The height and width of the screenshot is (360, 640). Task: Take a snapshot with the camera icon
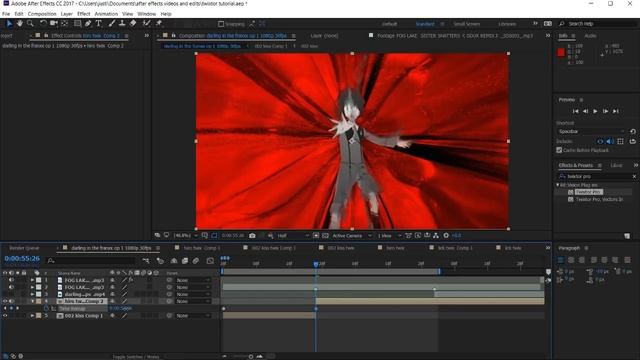tap(252, 236)
